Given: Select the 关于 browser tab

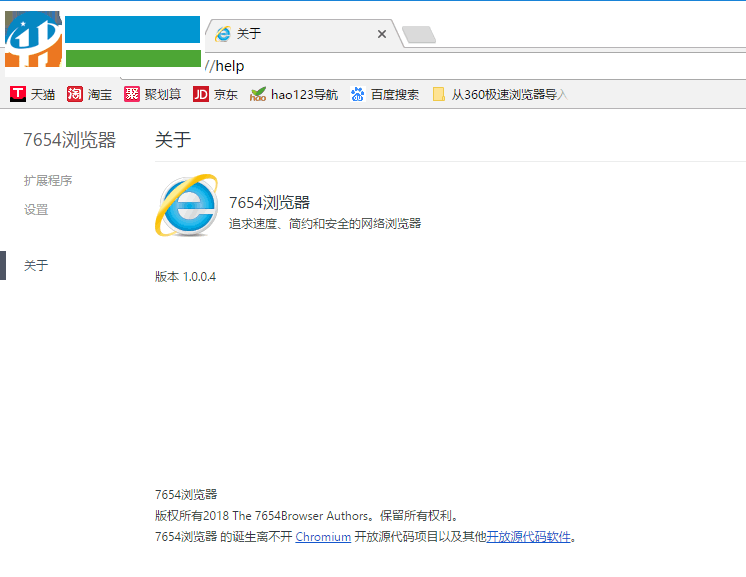Looking at the screenshot, I should [x=302, y=34].
